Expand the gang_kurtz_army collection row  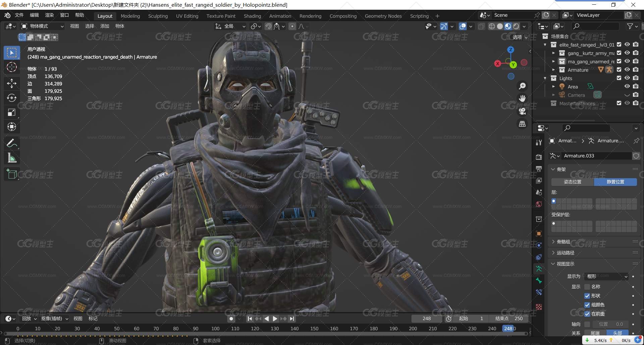click(553, 53)
